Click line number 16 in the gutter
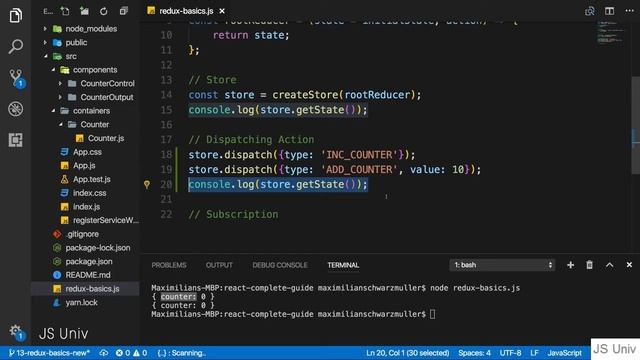 (x=166, y=124)
